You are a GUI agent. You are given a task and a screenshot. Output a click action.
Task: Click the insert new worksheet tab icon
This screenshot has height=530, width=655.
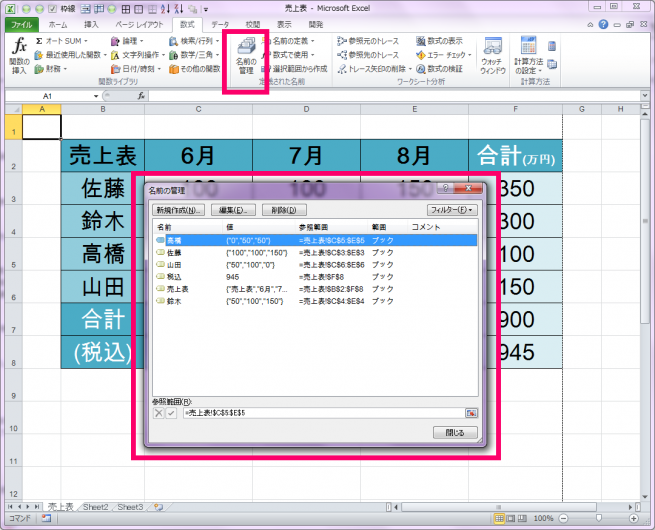click(x=158, y=507)
